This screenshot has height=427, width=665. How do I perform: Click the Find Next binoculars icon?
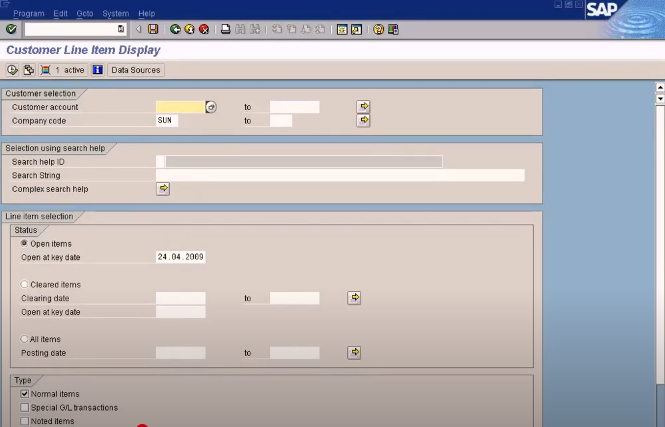(254, 29)
